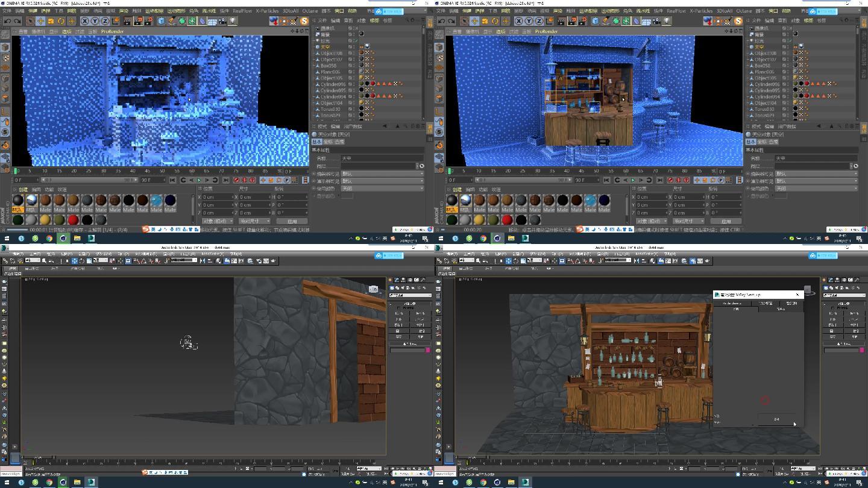
Task: Open Floor environment icon in right Cinema 4D window
Action: pyautogui.click(x=646, y=20)
